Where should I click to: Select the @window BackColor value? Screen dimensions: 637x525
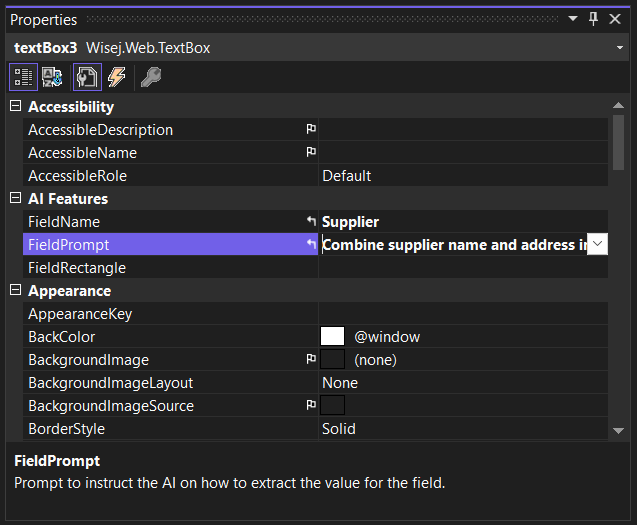[387, 337]
